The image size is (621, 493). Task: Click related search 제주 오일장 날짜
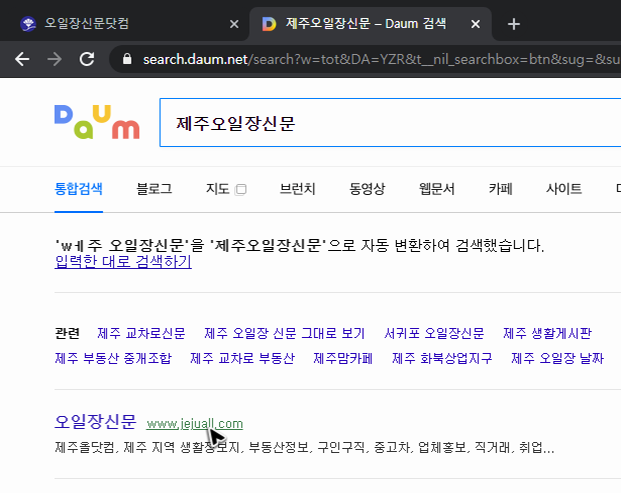[558, 358]
